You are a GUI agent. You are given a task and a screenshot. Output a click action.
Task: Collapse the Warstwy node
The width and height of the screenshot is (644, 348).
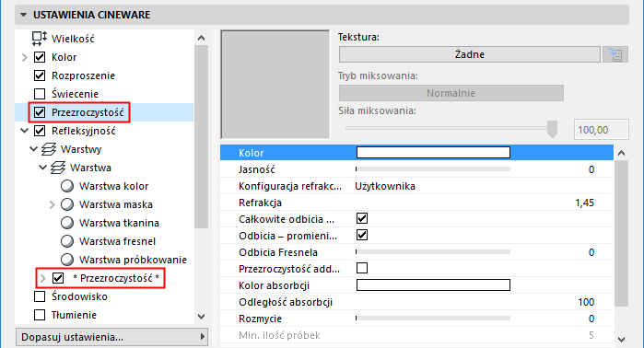(34, 149)
